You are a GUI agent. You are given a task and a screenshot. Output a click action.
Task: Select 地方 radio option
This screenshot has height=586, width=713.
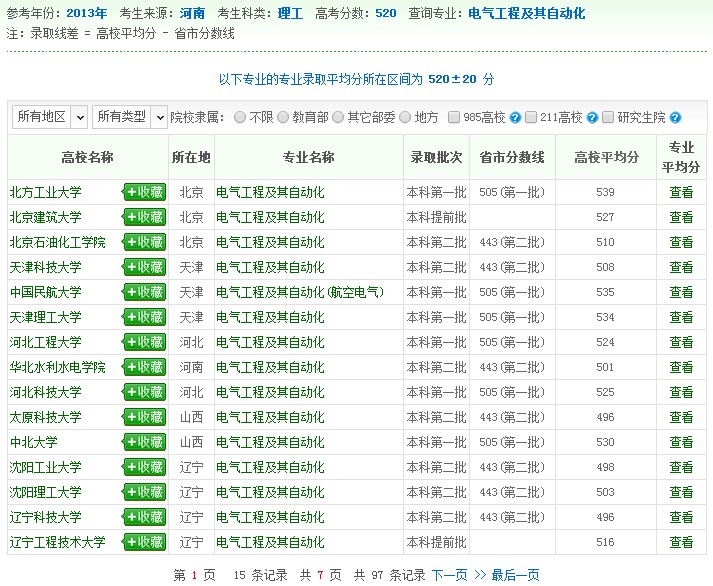point(405,118)
